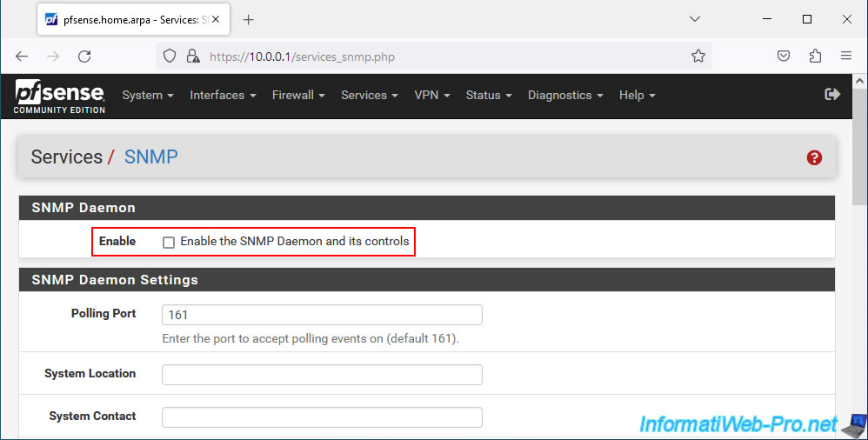Click the pfSense Community Edition logo
Image resolution: width=868 pixels, height=440 pixels.
[59, 97]
